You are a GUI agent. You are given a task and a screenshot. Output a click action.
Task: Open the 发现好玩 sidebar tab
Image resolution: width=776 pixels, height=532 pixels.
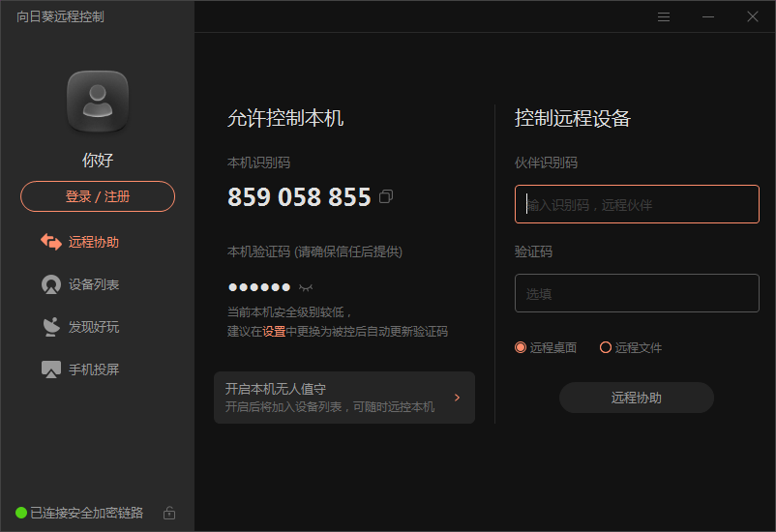coord(80,327)
